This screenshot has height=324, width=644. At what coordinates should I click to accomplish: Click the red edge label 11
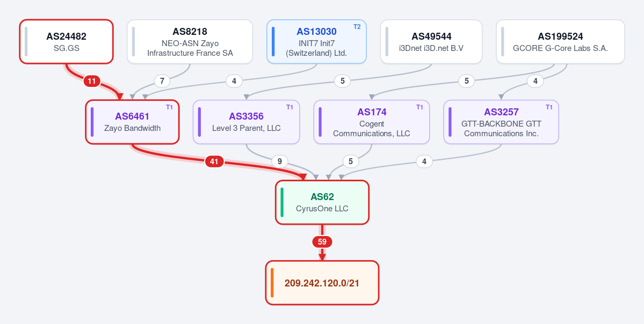(92, 81)
